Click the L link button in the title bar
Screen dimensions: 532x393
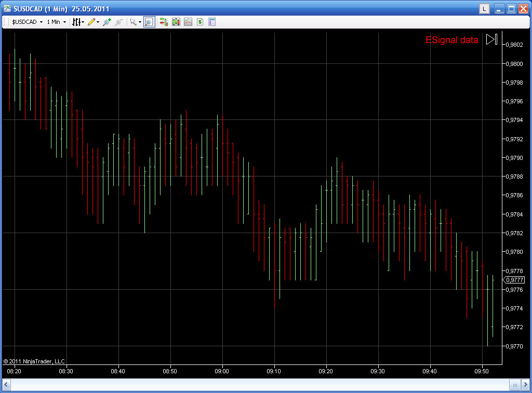485,9
